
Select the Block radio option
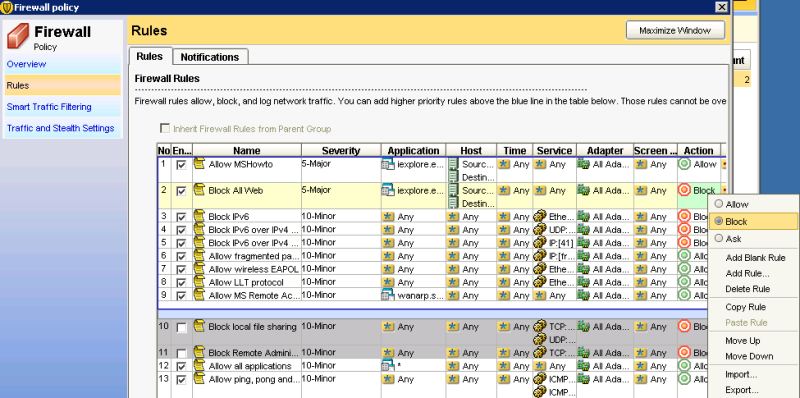coord(718,221)
